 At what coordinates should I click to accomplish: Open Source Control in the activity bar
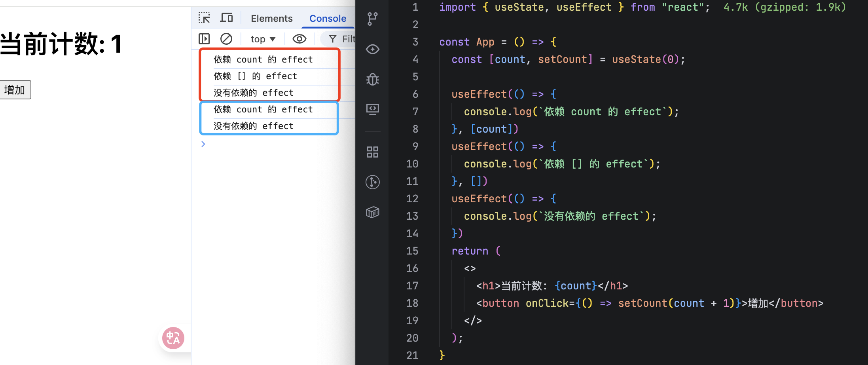click(x=372, y=19)
